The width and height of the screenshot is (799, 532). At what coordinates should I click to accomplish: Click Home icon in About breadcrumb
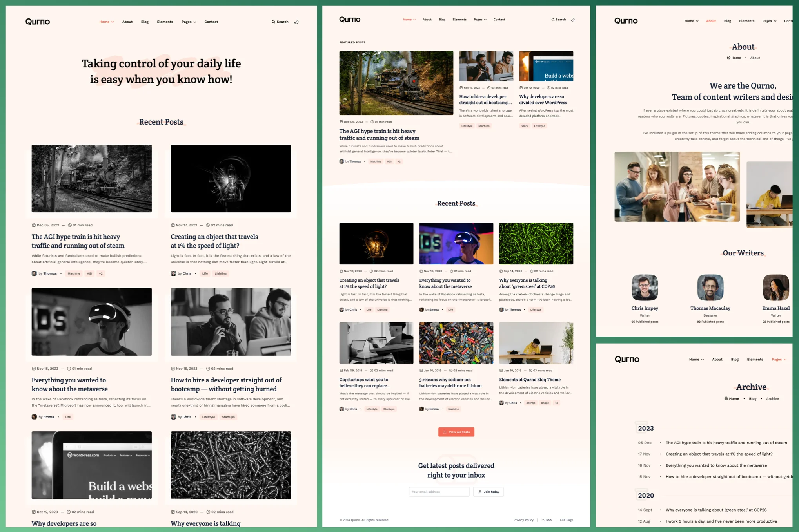click(x=728, y=58)
